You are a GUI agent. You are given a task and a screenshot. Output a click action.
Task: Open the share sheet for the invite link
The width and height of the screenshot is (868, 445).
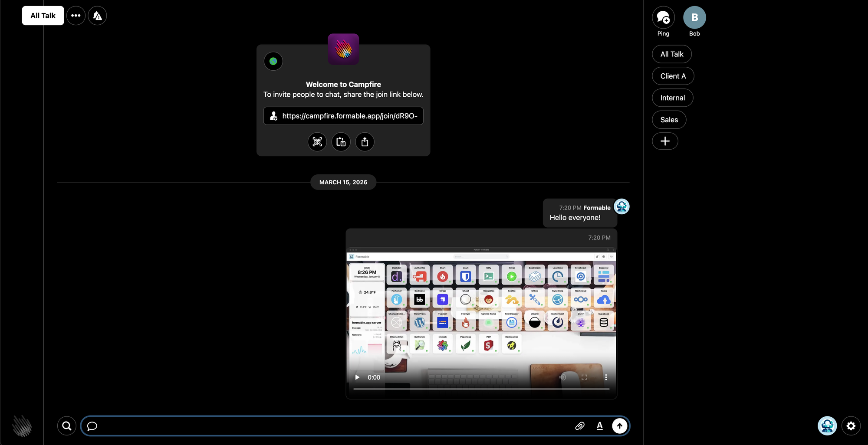365,142
